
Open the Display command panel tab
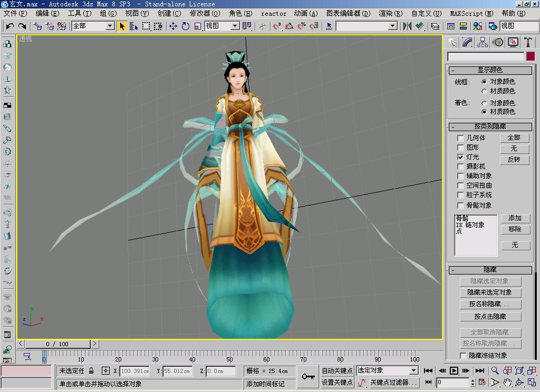coord(513,43)
